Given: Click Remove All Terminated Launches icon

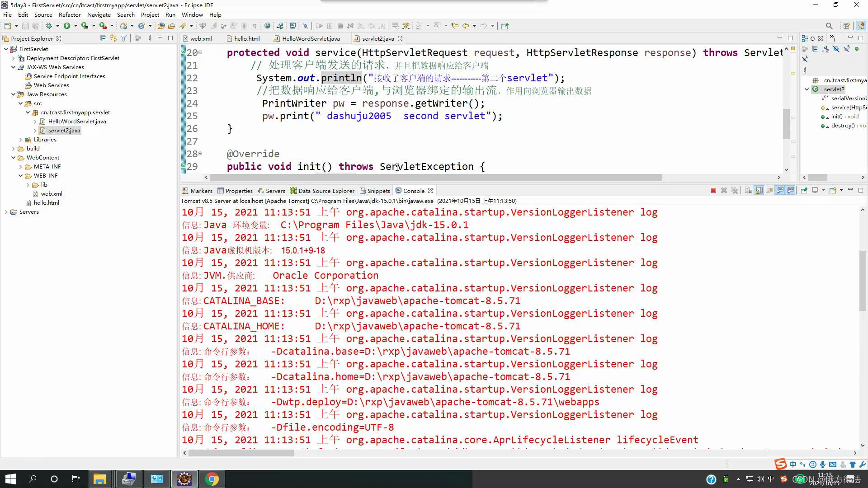Looking at the screenshot, I should [x=734, y=191].
